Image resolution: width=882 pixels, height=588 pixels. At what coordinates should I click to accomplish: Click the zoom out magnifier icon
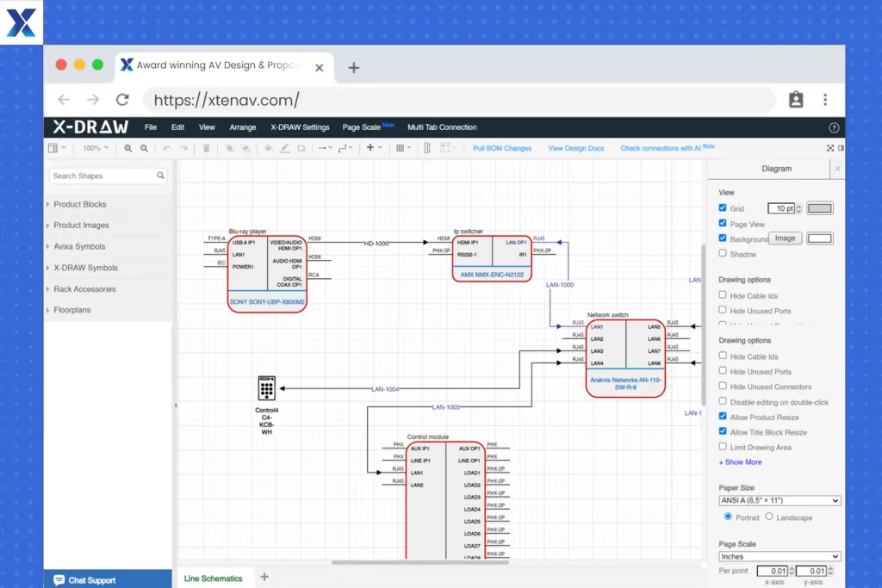coord(145,148)
